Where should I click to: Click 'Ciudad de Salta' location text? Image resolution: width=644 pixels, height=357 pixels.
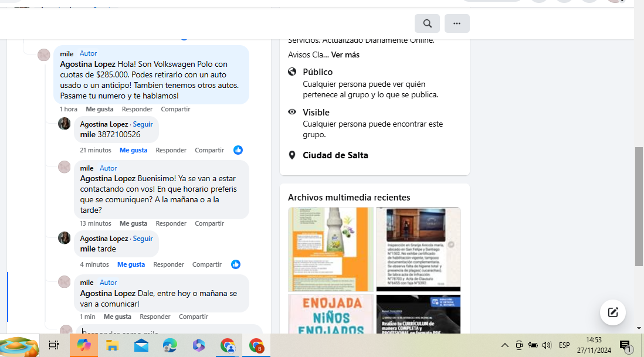(x=335, y=155)
